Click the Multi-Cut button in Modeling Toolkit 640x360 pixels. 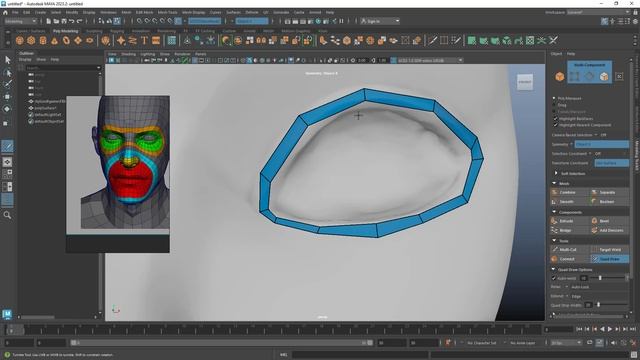point(569,249)
